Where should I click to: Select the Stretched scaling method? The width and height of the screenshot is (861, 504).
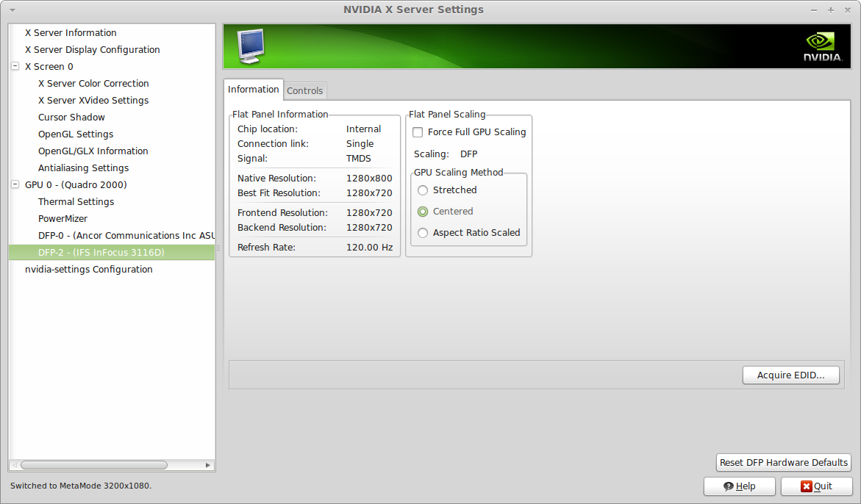click(x=423, y=190)
